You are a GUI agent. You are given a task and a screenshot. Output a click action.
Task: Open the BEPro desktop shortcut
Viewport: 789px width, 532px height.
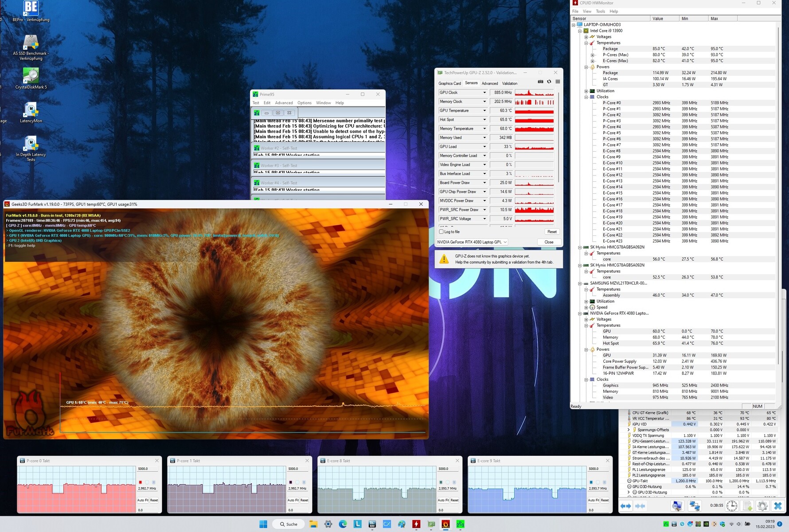(x=31, y=11)
